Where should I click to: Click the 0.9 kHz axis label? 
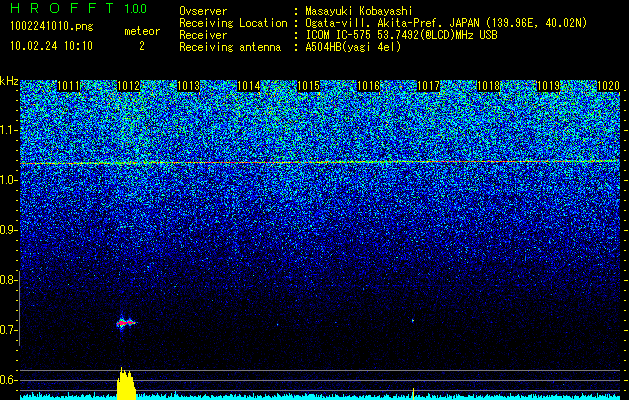7,230
